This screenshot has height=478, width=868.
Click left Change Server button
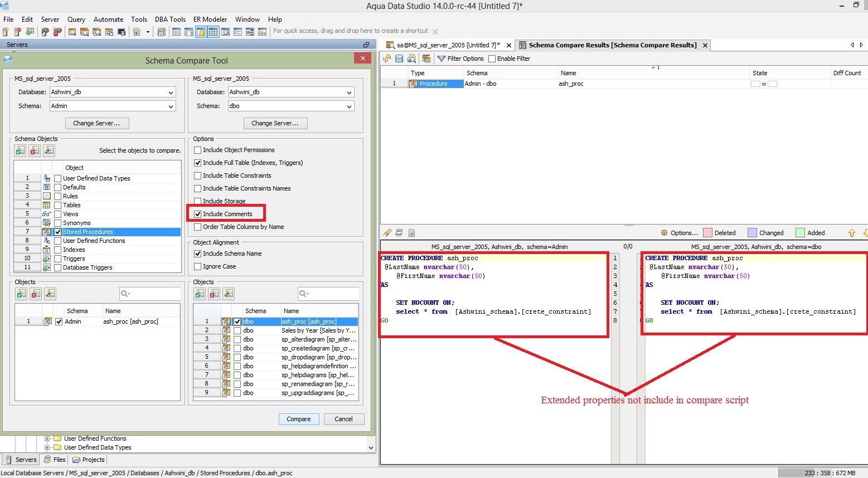[97, 123]
